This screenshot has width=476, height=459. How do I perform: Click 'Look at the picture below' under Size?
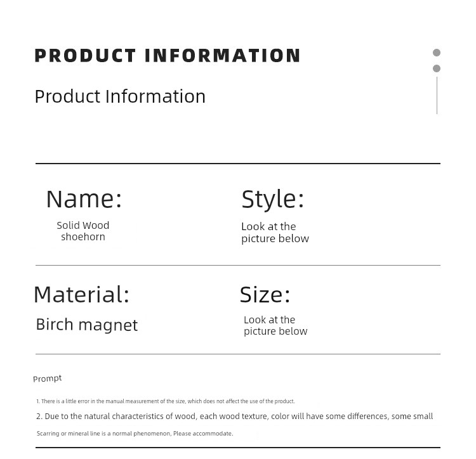(x=275, y=326)
